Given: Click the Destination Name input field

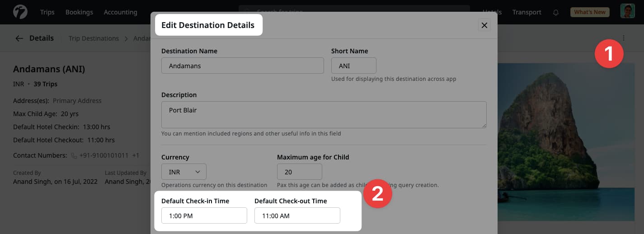Looking at the screenshot, I should [x=242, y=66].
